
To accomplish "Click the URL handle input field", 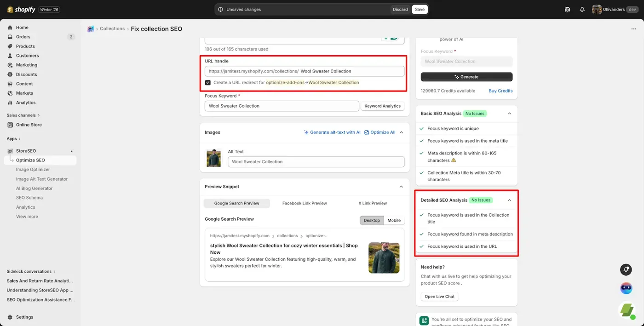I will pos(305,71).
